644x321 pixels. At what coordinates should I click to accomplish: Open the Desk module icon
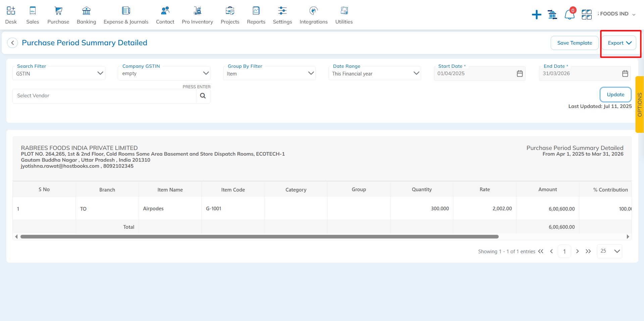pyautogui.click(x=11, y=11)
